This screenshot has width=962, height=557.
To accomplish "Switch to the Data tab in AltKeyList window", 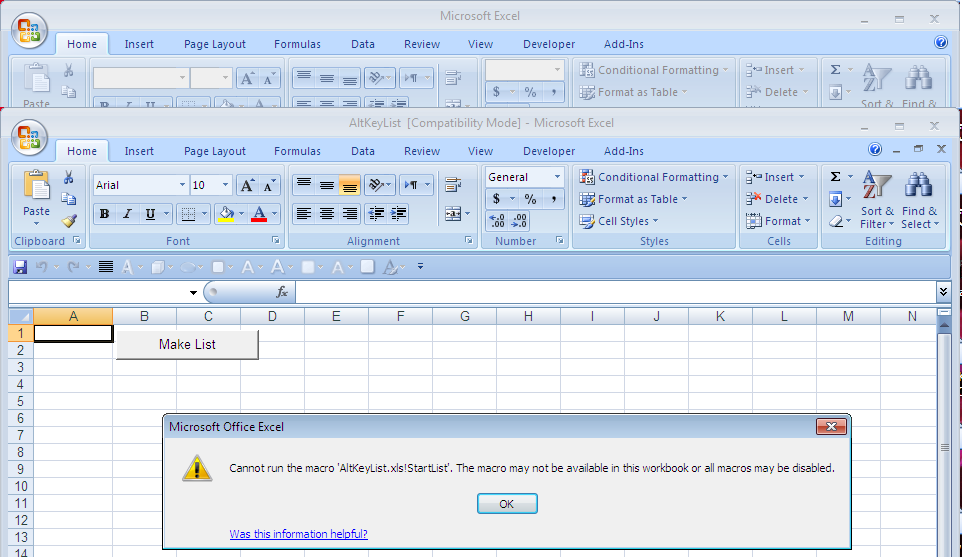I will [x=363, y=151].
